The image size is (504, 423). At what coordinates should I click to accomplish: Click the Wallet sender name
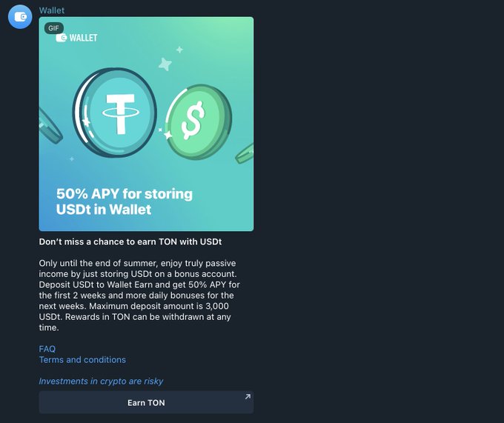(x=52, y=10)
